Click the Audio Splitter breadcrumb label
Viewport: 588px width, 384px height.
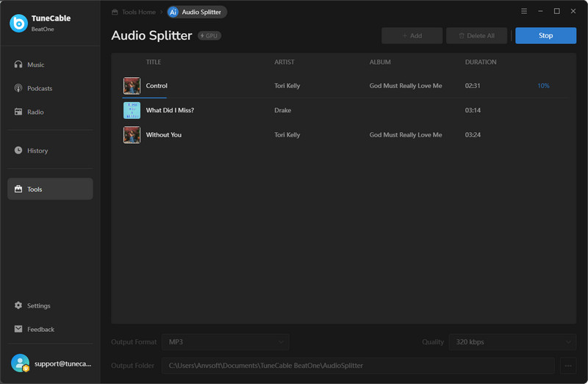[x=201, y=12]
